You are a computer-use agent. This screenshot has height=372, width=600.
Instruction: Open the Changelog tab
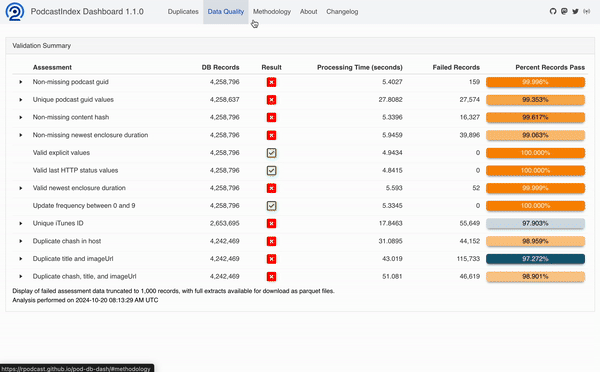tap(342, 11)
